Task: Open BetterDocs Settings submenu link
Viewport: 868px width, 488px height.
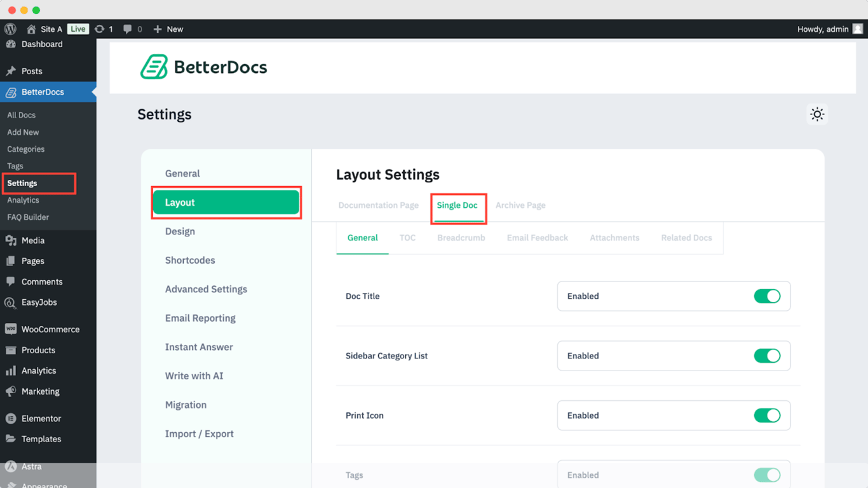Action: (x=22, y=183)
